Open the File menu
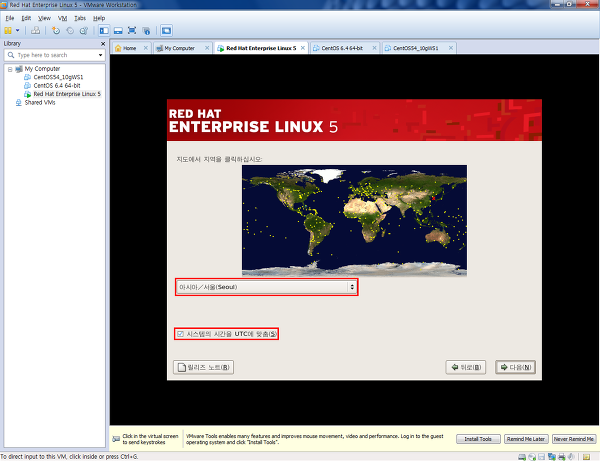 [x=10, y=18]
